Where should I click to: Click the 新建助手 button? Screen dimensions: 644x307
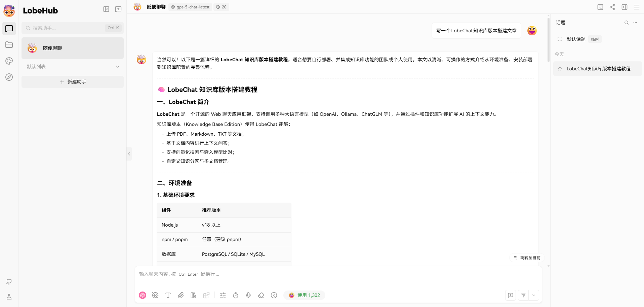[73, 82]
